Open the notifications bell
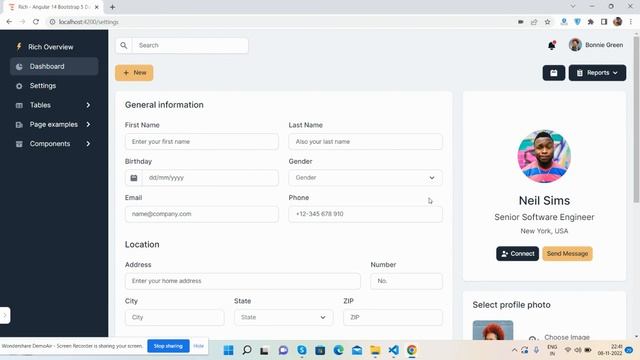This screenshot has width=640, height=360. (x=551, y=45)
